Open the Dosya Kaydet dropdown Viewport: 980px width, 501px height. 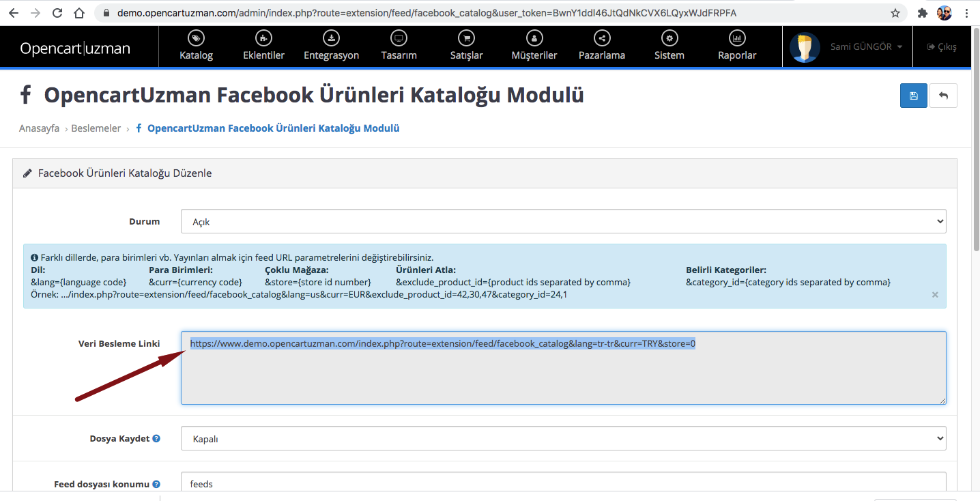click(564, 438)
